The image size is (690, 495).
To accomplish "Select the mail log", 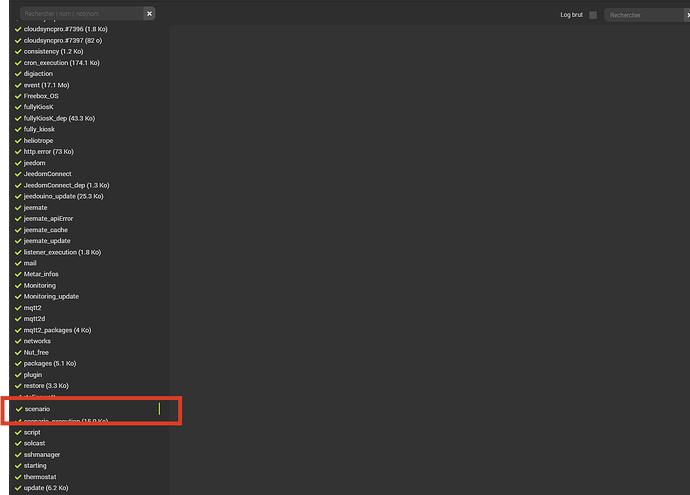I will pyautogui.click(x=30, y=264).
